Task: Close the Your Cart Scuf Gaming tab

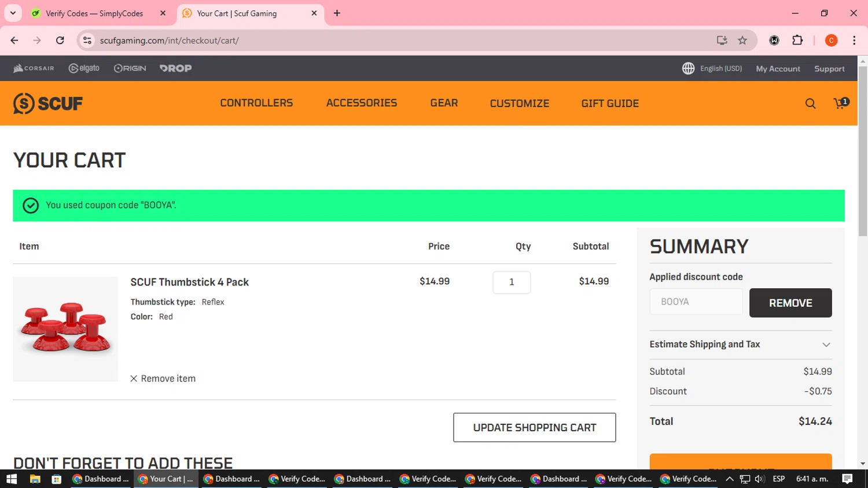Action: (314, 13)
